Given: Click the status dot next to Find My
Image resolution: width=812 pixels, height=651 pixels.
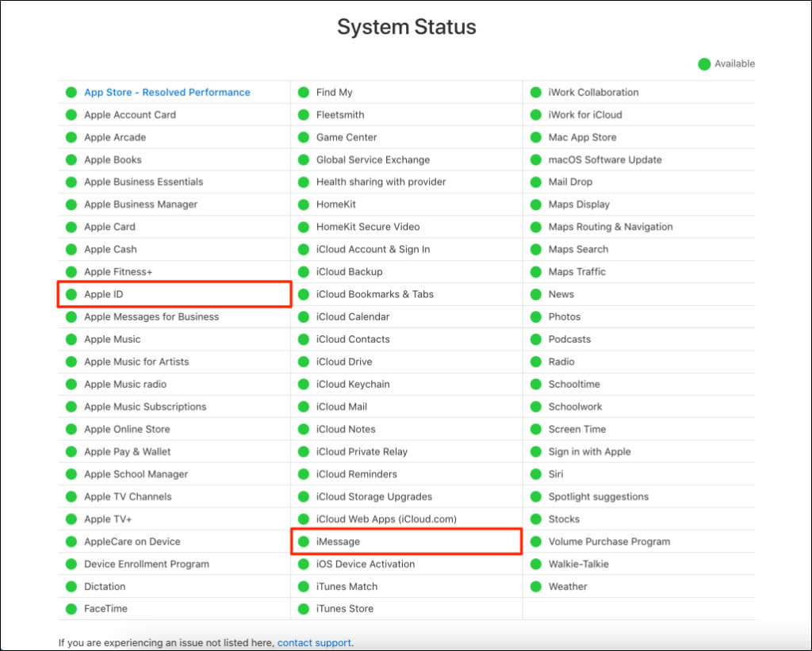Looking at the screenshot, I should tap(304, 92).
